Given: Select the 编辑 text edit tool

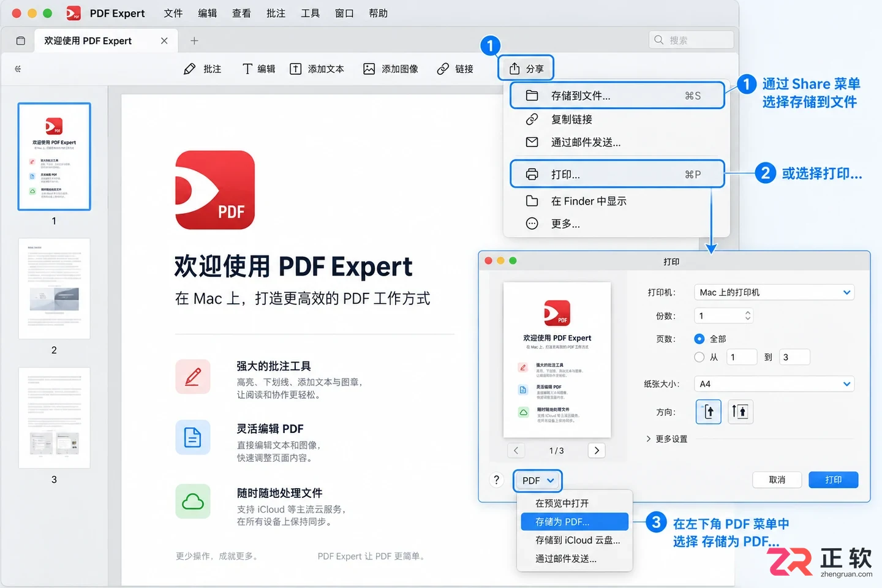Looking at the screenshot, I should (258, 69).
